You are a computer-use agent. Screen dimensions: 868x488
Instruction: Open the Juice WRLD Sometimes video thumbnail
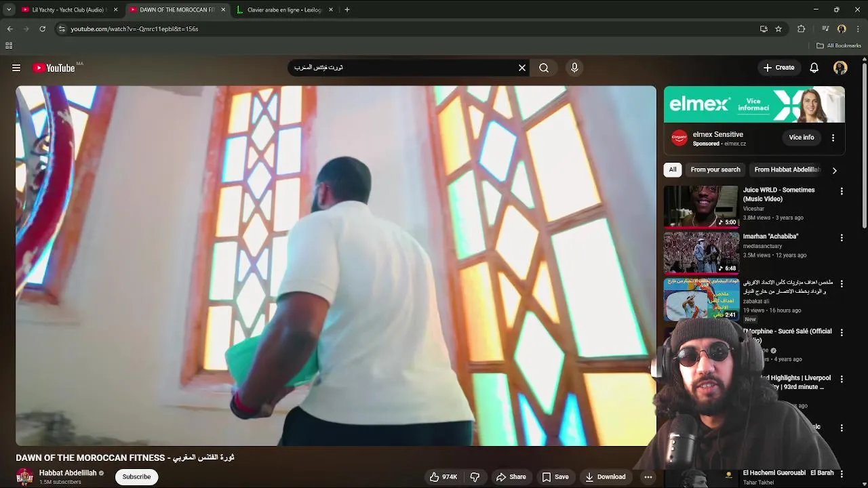(701, 207)
